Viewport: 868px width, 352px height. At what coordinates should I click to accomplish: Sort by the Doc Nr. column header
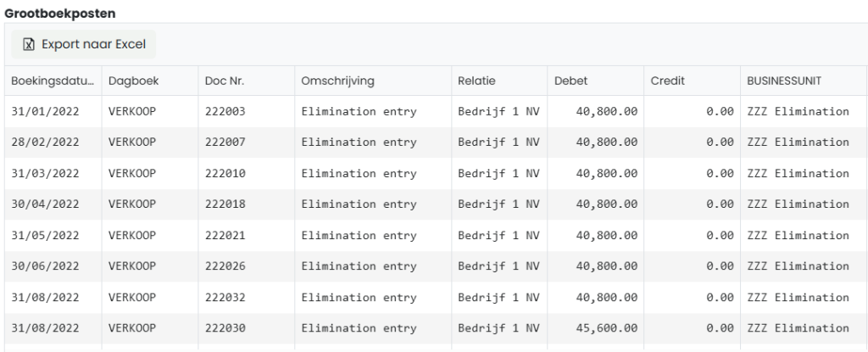click(225, 81)
